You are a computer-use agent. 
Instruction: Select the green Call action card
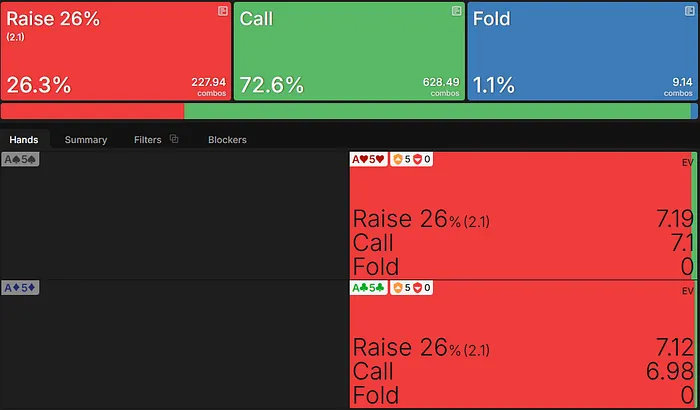[x=348, y=50]
